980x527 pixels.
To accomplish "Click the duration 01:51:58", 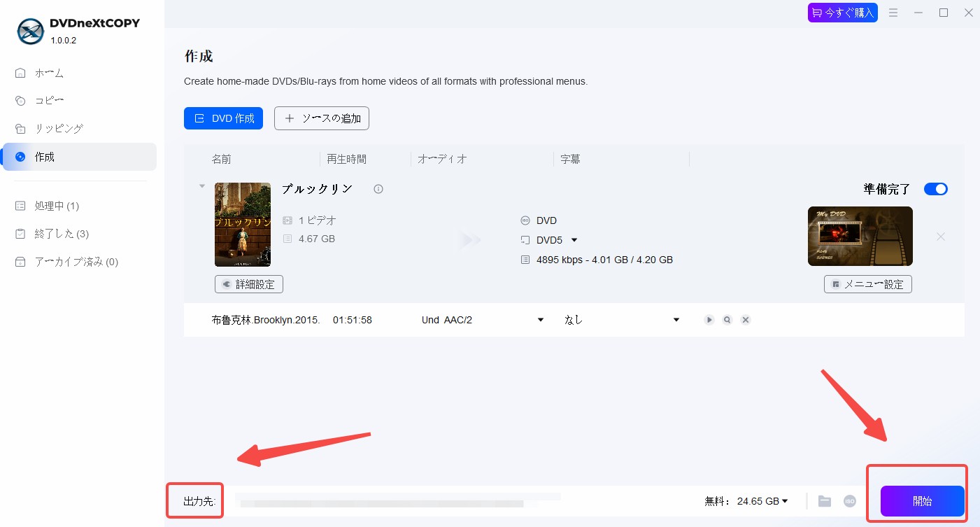I will point(353,320).
